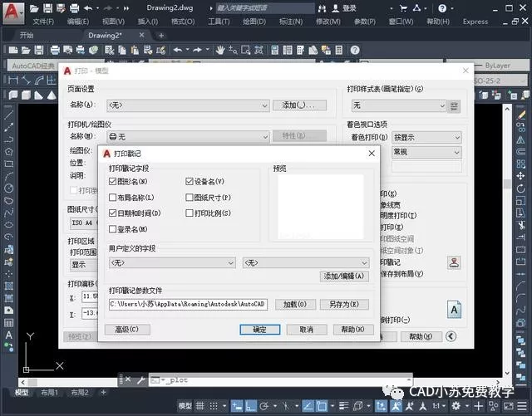Screen dimensions: 532x416
Task: Open the 绘图(D) menu
Action: 254,22
